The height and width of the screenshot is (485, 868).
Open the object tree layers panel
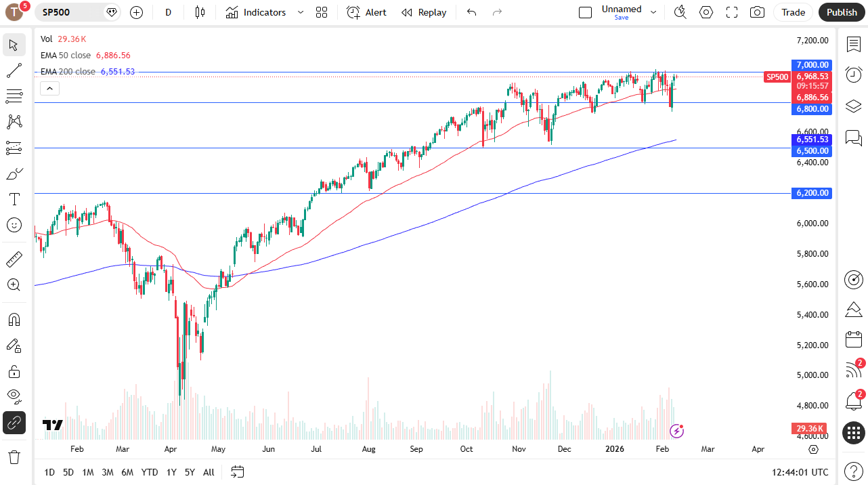(854, 106)
